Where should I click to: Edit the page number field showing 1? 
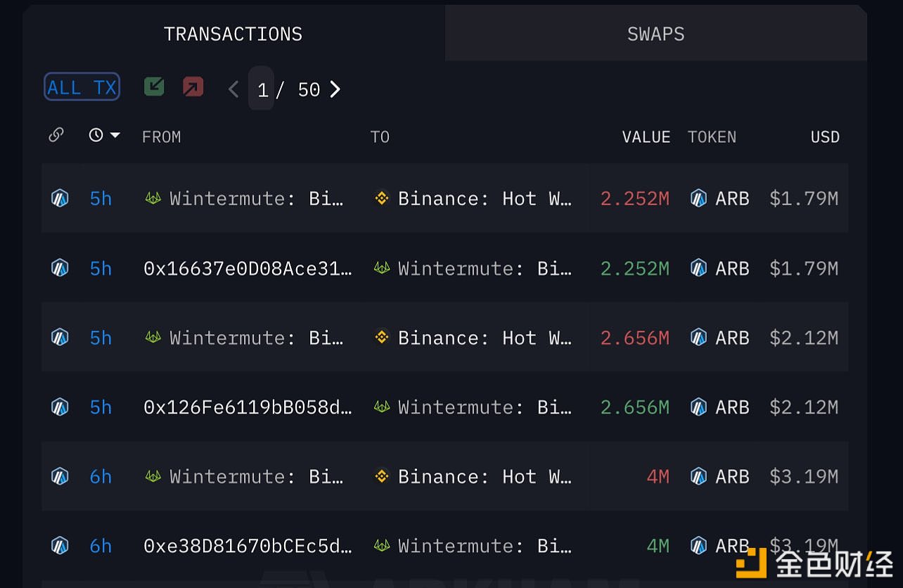[262, 89]
